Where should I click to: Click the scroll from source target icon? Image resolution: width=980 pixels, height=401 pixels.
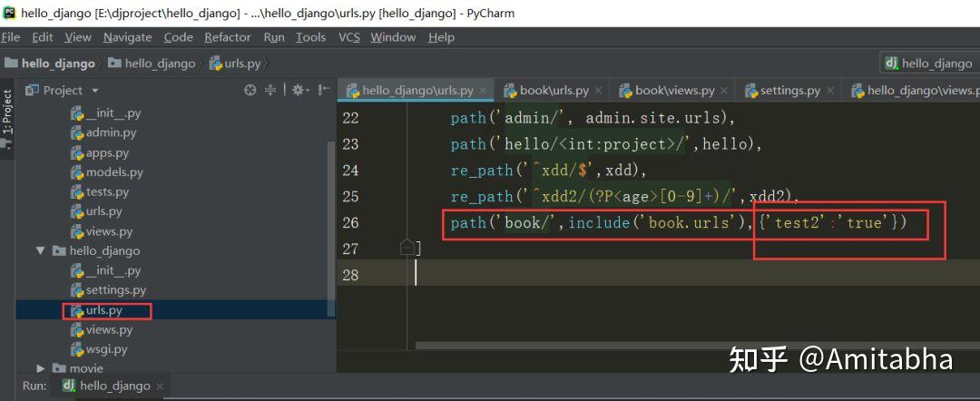[250, 91]
